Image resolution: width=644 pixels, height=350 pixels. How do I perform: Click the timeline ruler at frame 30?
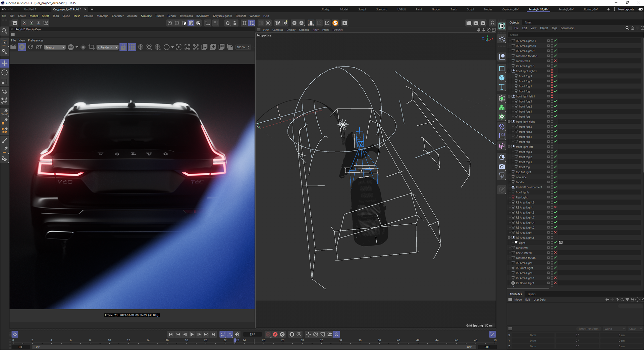(302, 340)
